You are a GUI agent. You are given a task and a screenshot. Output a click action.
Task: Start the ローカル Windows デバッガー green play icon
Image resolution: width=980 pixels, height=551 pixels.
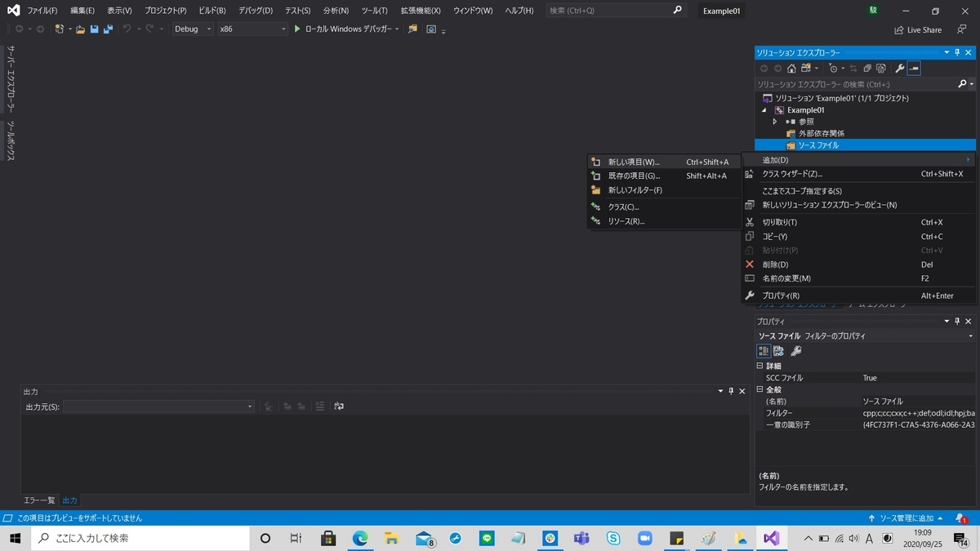click(x=298, y=29)
